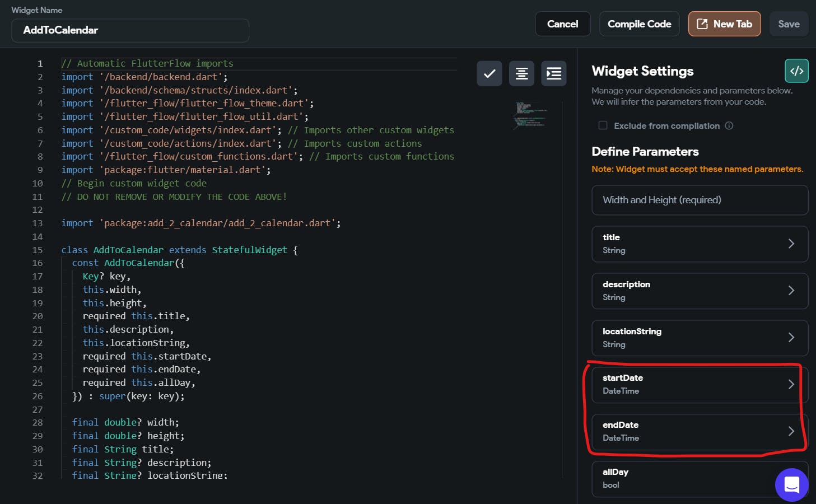The height and width of the screenshot is (504, 816).
Task: Expand the title parameter chevron
Action: tap(791, 244)
